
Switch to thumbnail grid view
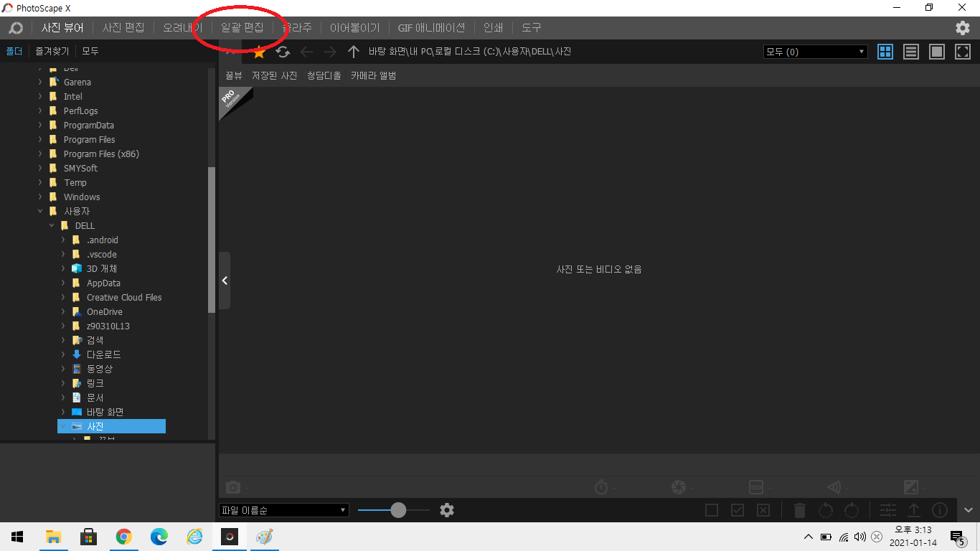point(885,52)
